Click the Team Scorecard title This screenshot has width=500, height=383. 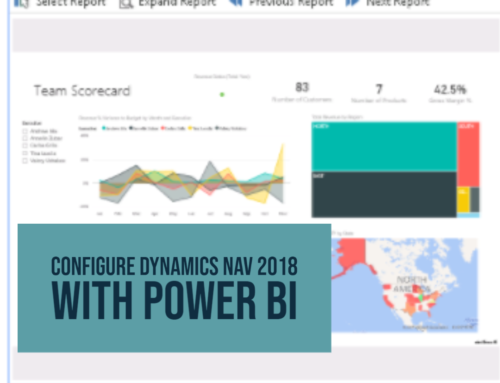point(82,91)
